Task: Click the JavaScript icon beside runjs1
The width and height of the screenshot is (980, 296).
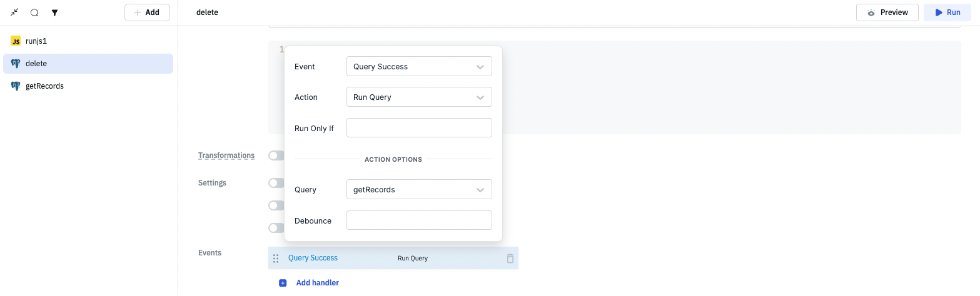Action: [16, 41]
